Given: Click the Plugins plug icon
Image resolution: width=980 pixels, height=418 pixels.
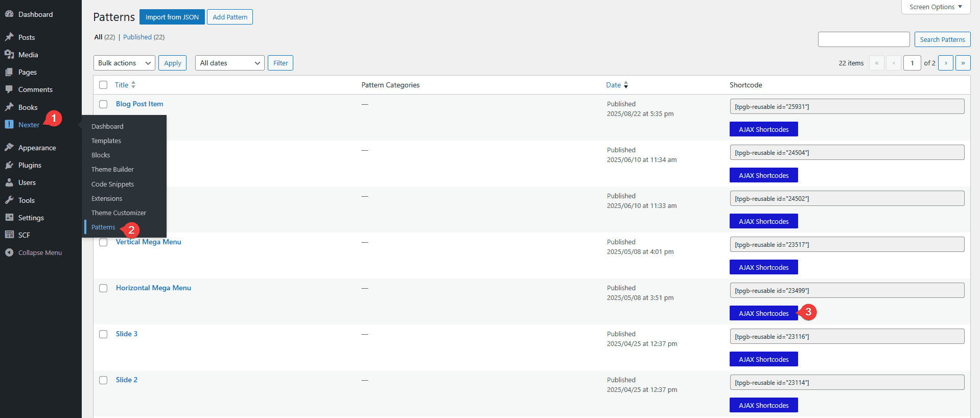Looking at the screenshot, I should 9,165.
